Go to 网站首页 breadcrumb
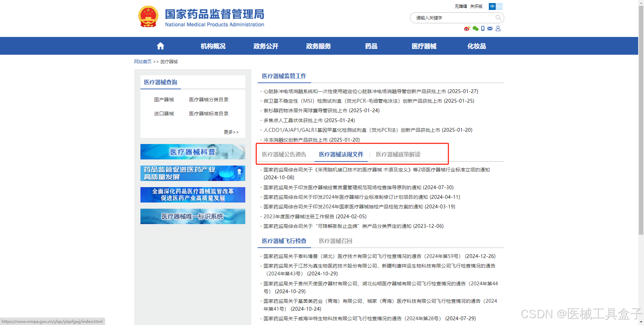Viewport: 644px width, 325px height. tap(143, 62)
